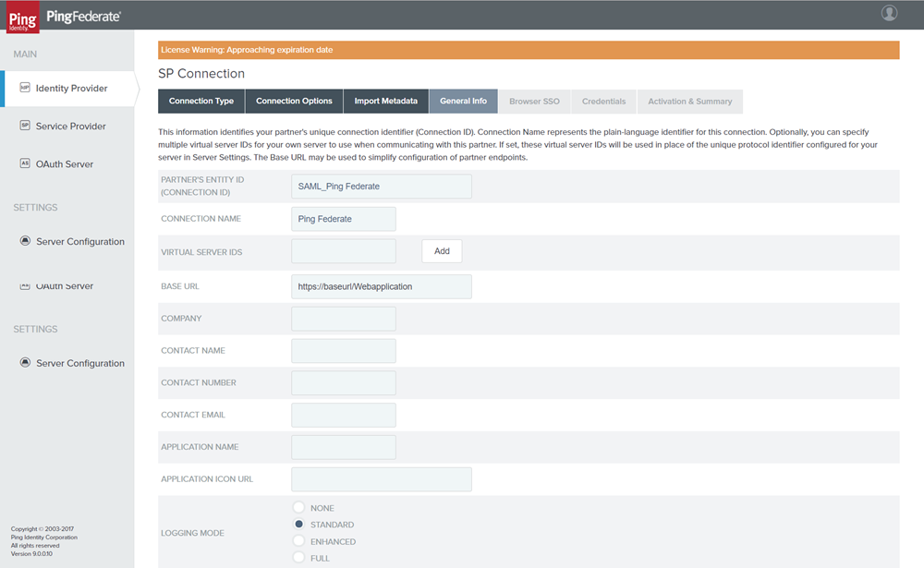Click the license expiration warning banner
924x568 pixels.
click(x=529, y=50)
